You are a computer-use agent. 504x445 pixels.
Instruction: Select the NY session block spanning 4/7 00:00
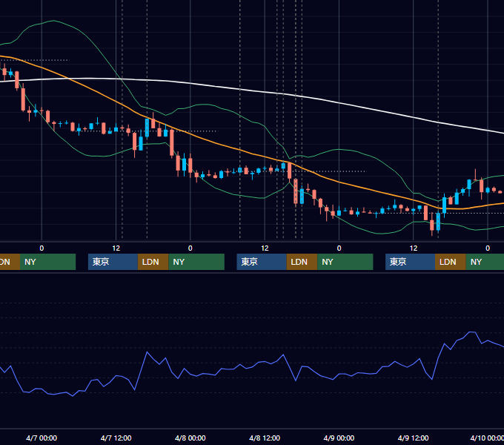tap(47, 262)
